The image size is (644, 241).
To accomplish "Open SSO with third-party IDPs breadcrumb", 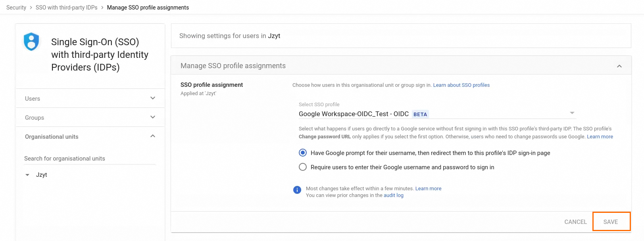I will pyautogui.click(x=67, y=8).
